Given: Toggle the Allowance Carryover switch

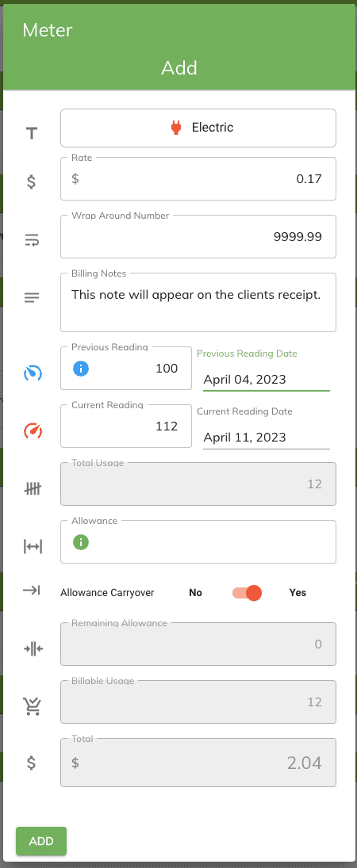Looking at the screenshot, I should coord(248,593).
